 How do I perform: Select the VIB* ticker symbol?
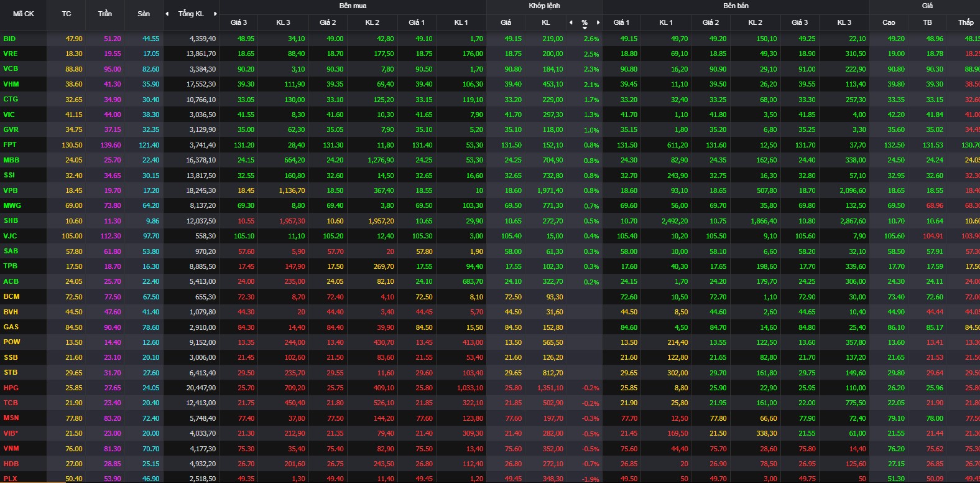pyautogui.click(x=11, y=433)
